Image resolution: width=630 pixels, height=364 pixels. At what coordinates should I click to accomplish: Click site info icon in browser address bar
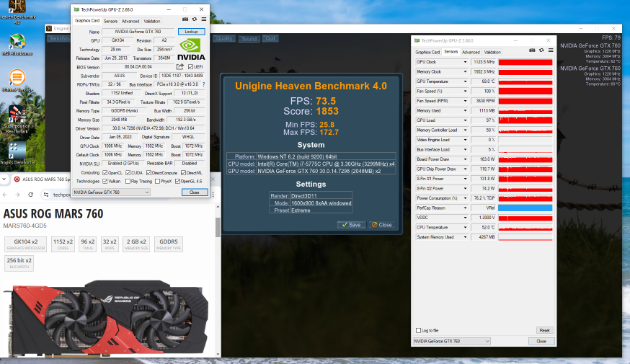pyautogui.click(x=46, y=195)
